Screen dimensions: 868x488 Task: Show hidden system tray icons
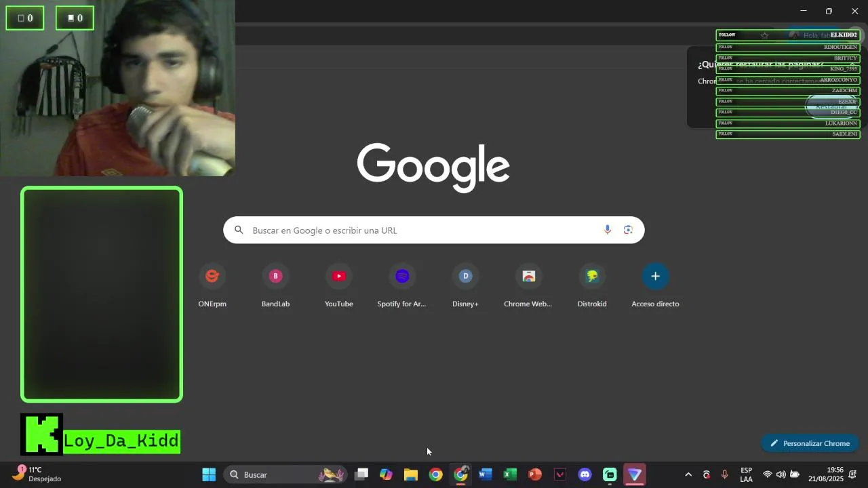688,474
